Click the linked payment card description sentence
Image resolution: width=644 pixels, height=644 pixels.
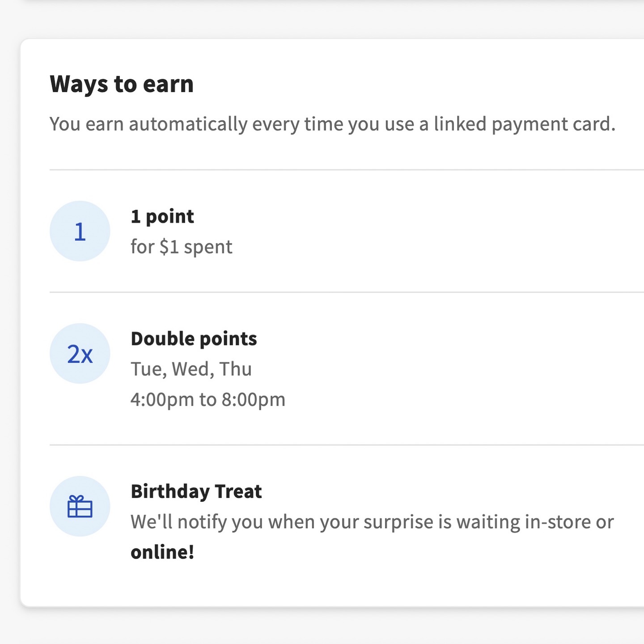[x=333, y=124]
